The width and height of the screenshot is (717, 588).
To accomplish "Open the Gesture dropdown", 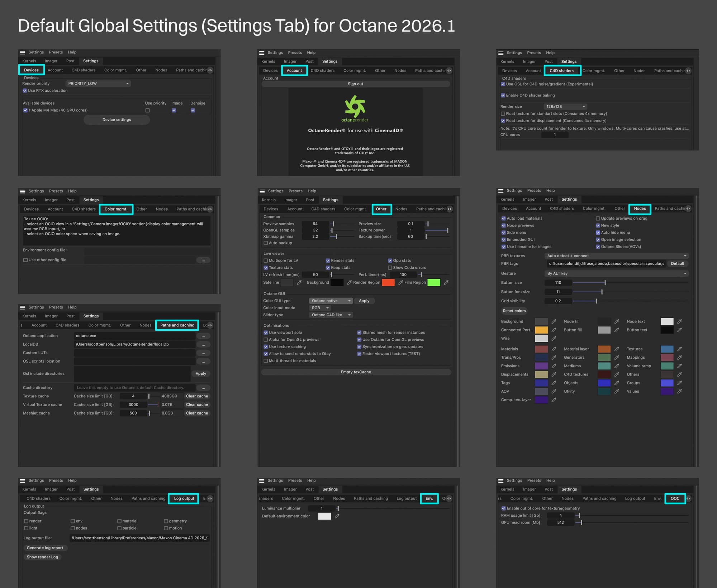I will click(616, 273).
